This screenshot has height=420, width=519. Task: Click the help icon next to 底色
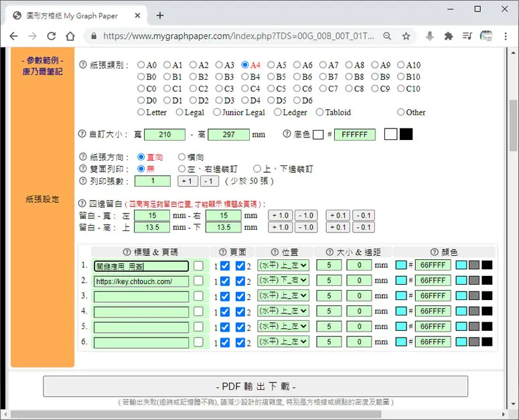(x=287, y=134)
